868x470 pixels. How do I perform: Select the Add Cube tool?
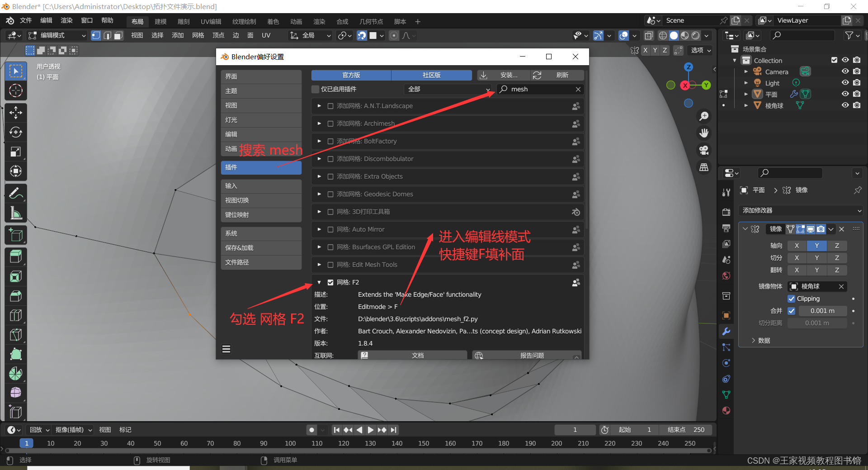[x=16, y=235]
